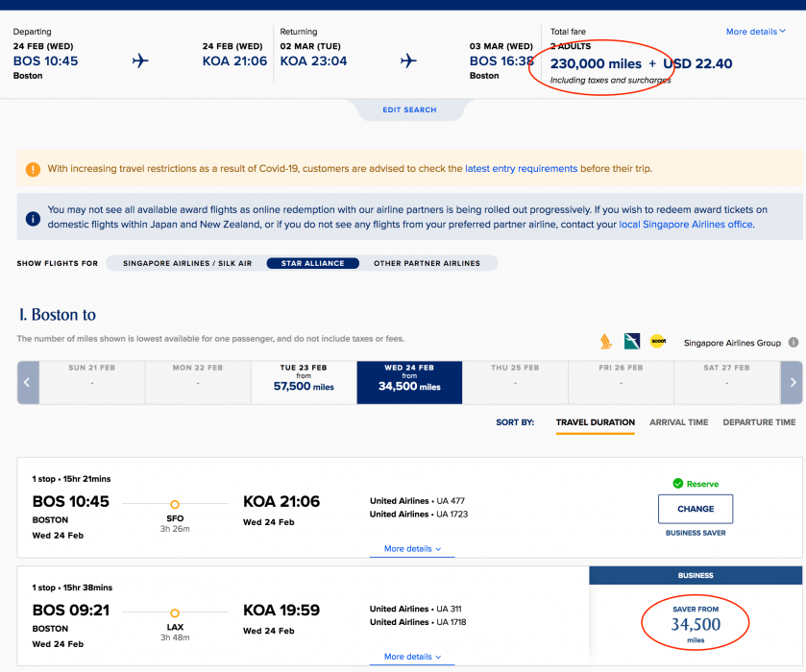Select Other Partner Airlines filter
The height and width of the screenshot is (672, 806).
[427, 263]
